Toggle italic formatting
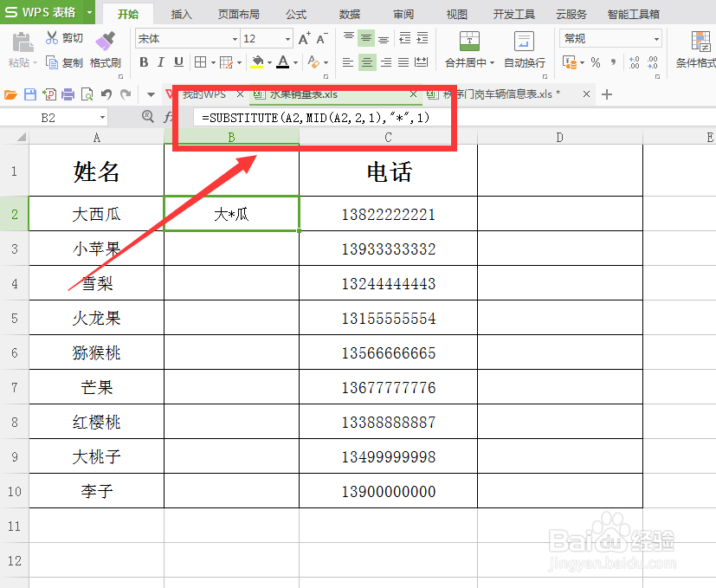Image resolution: width=716 pixels, height=588 pixels. click(160, 62)
